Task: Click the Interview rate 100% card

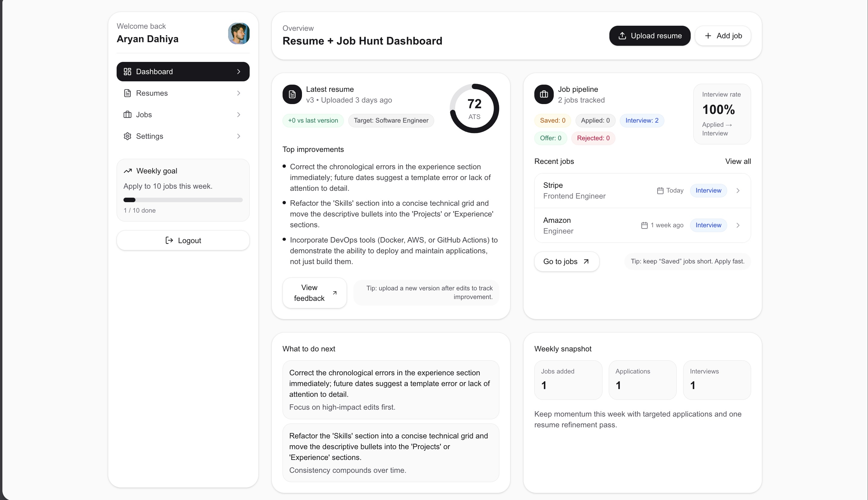Action: click(x=722, y=114)
